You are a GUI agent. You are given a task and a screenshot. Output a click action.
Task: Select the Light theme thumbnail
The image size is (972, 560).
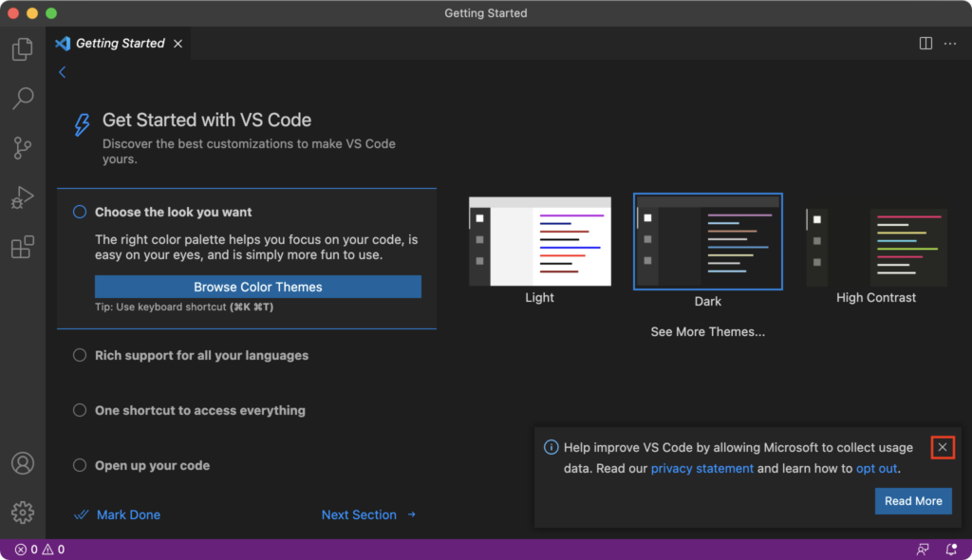tap(540, 241)
